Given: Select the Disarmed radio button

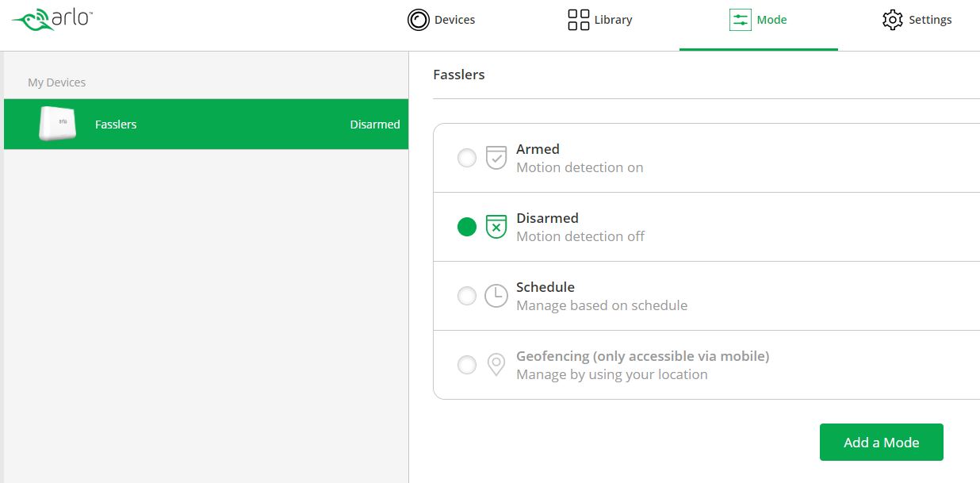Looking at the screenshot, I should [x=467, y=227].
